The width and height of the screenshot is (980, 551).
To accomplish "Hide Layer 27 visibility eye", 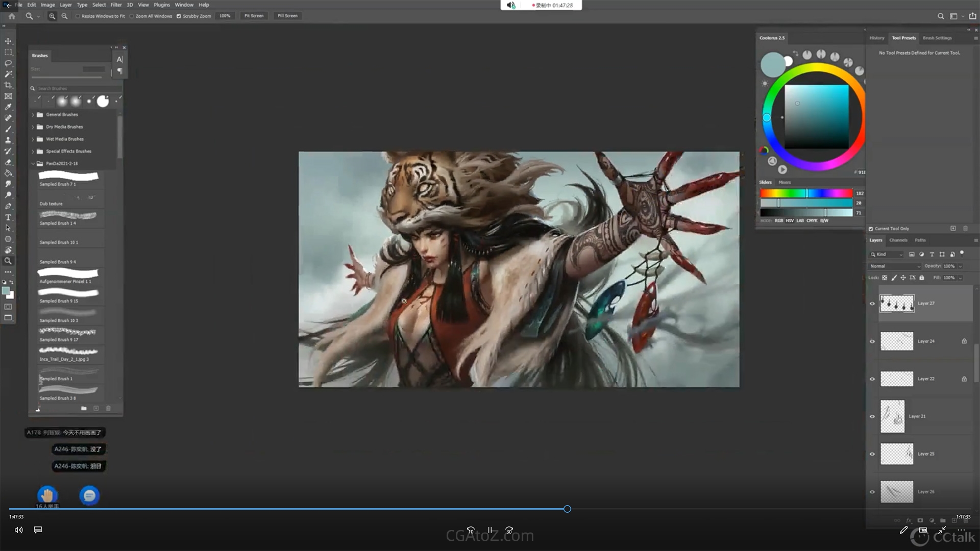I will pyautogui.click(x=872, y=304).
